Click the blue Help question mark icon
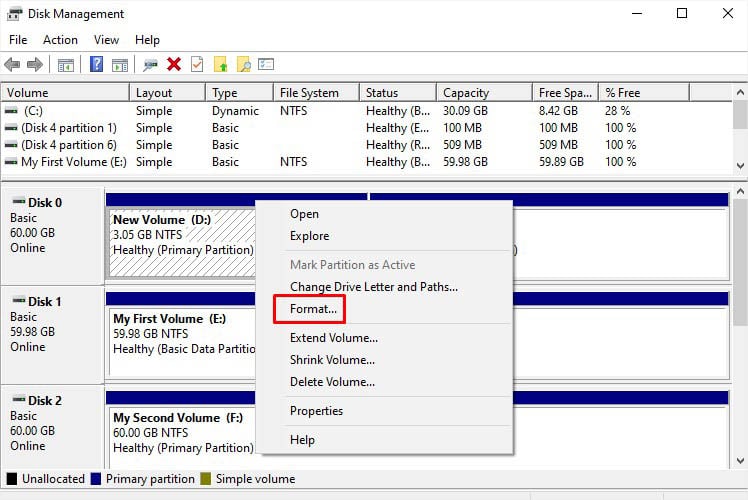This screenshot has width=748, height=500. [97, 65]
